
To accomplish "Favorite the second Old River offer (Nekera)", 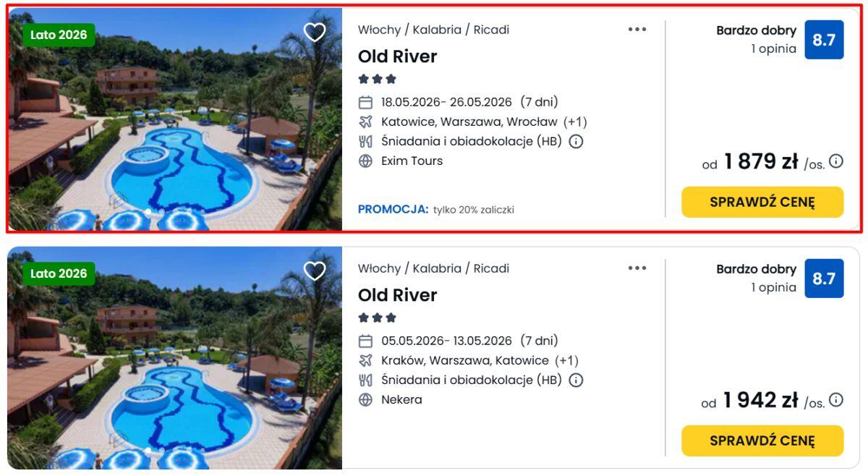I will pyautogui.click(x=315, y=271).
